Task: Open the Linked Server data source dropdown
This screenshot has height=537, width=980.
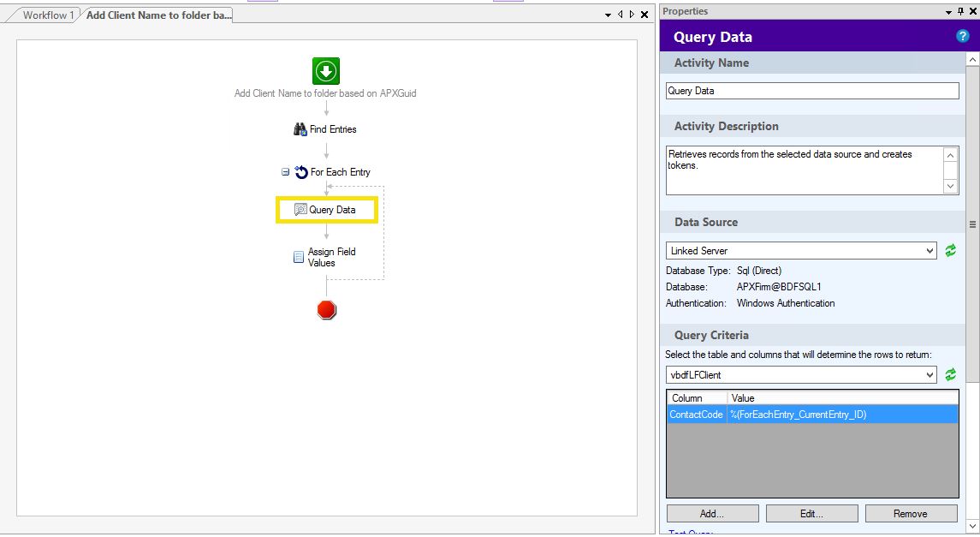Action: click(x=930, y=251)
